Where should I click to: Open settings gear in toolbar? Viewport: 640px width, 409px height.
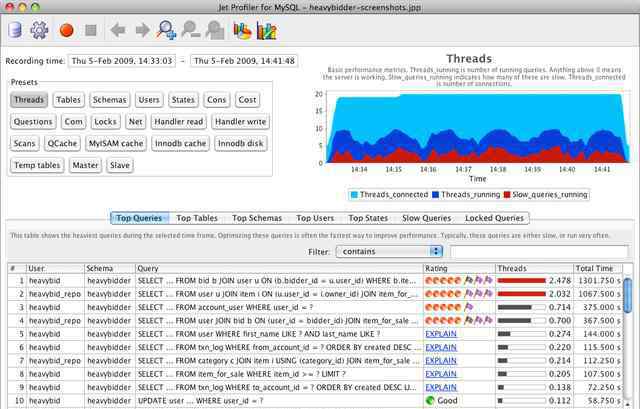coord(40,31)
